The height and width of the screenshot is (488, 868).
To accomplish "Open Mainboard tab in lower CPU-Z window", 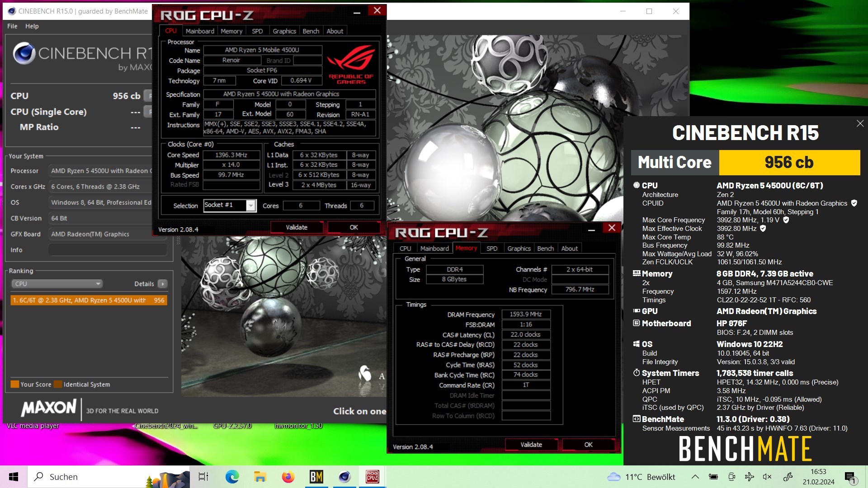I will coord(434,249).
